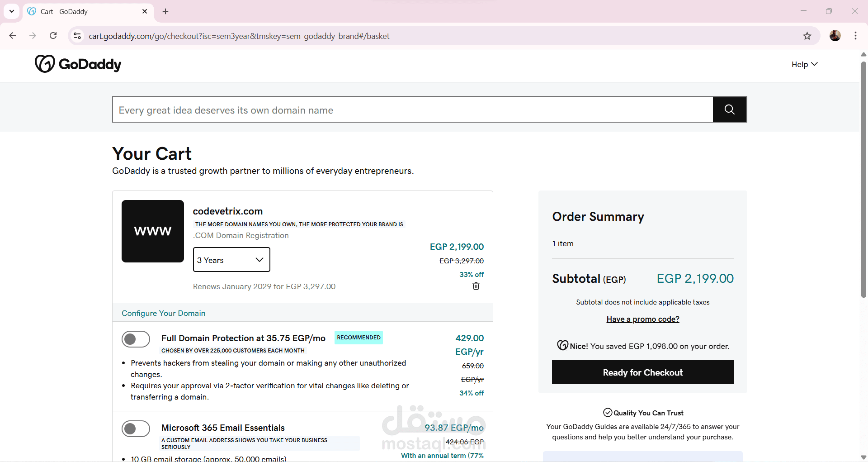Click the Renews January 2029 text
The image size is (868, 462).
point(264,286)
